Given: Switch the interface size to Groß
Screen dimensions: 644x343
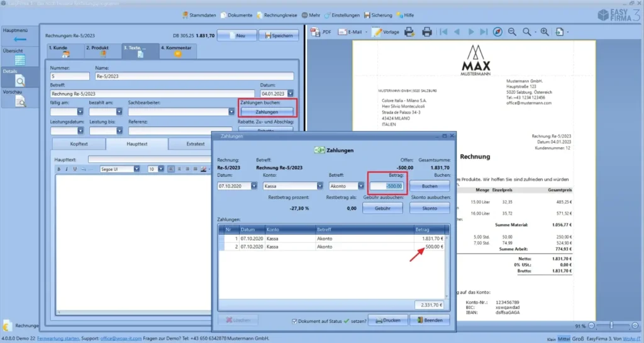Looking at the screenshot, I should (579, 339).
